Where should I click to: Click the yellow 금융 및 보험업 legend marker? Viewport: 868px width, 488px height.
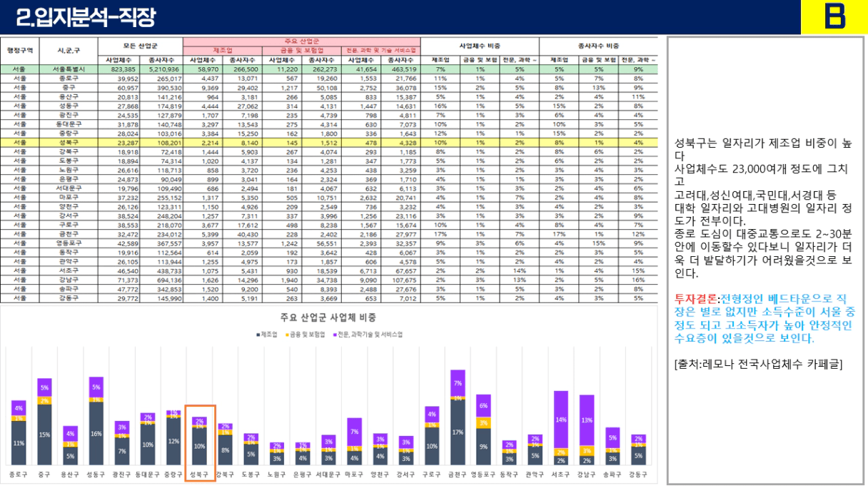pos(288,334)
